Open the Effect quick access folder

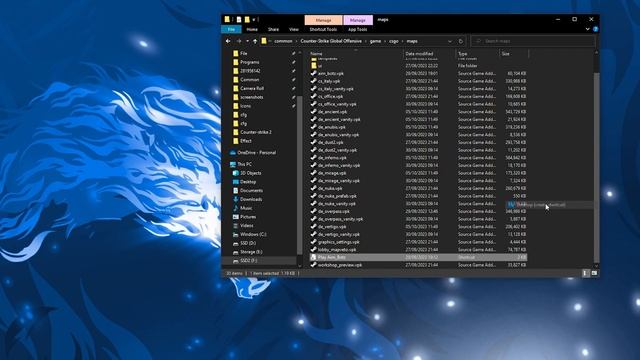point(246,141)
